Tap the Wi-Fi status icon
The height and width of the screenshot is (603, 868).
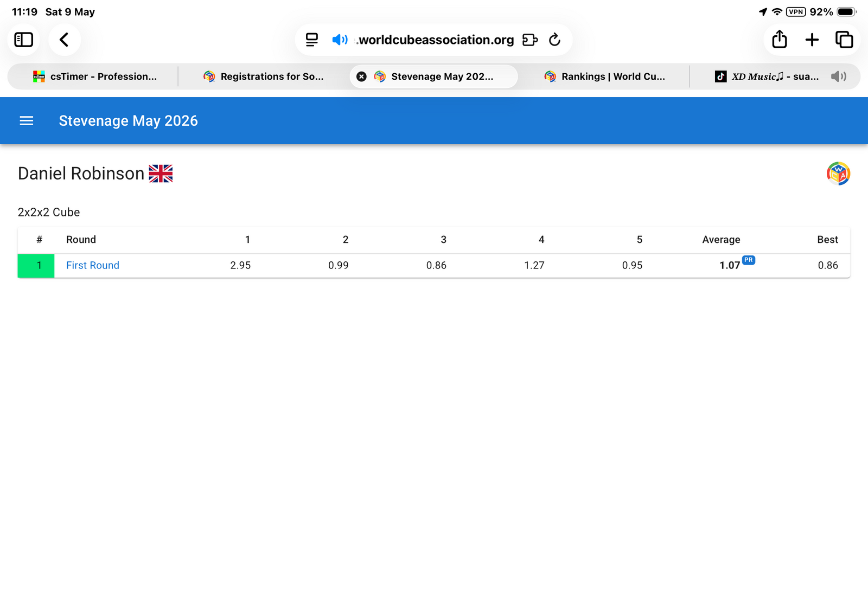coord(777,12)
